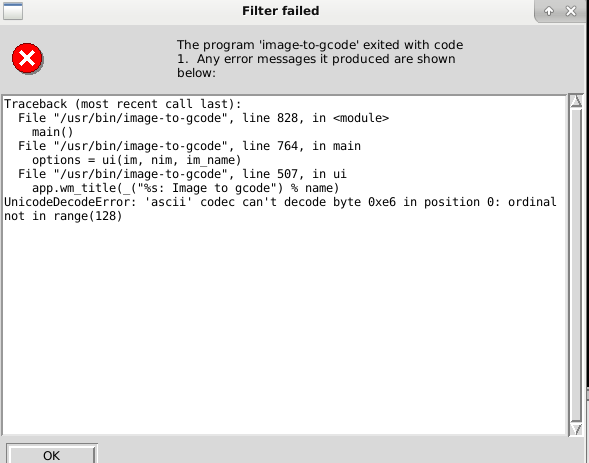This screenshot has height=463, width=589.
Task: Click the red error icon
Action: click(x=27, y=58)
